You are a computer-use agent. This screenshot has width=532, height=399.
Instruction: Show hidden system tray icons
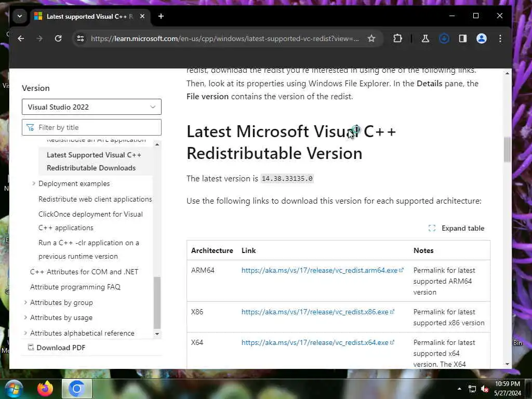(x=459, y=389)
